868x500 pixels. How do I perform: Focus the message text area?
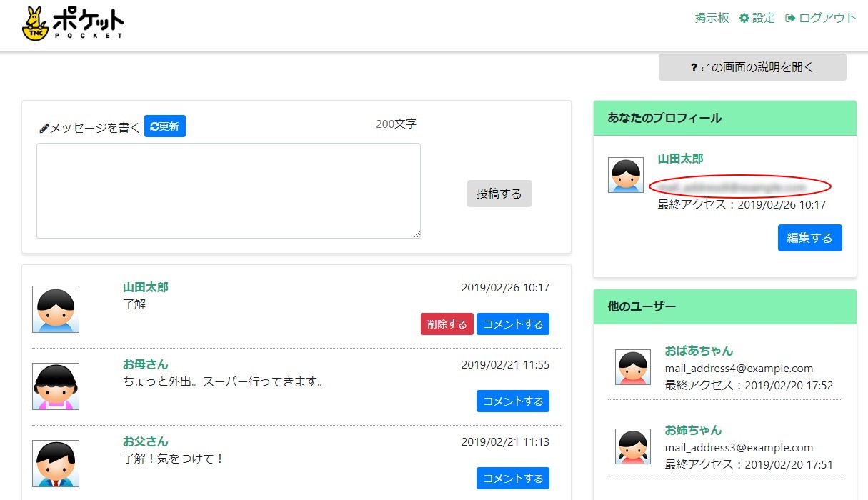pyautogui.click(x=229, y=191)
